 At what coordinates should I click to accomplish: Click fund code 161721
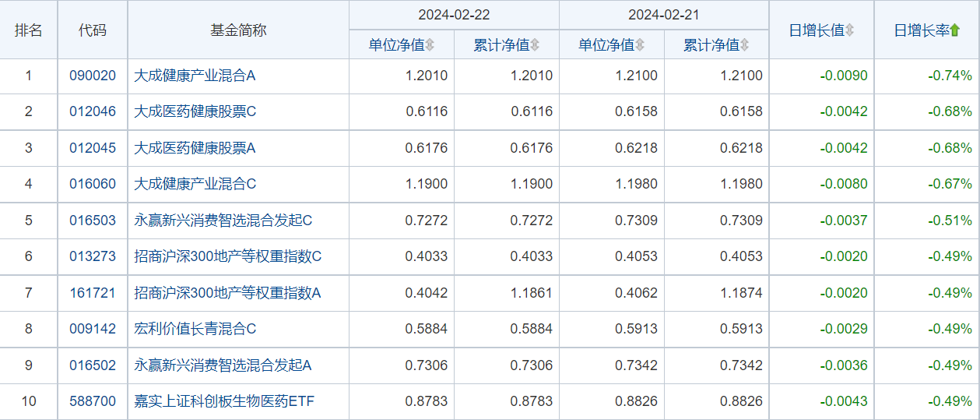pyautogui.click(x=93, y=293)
